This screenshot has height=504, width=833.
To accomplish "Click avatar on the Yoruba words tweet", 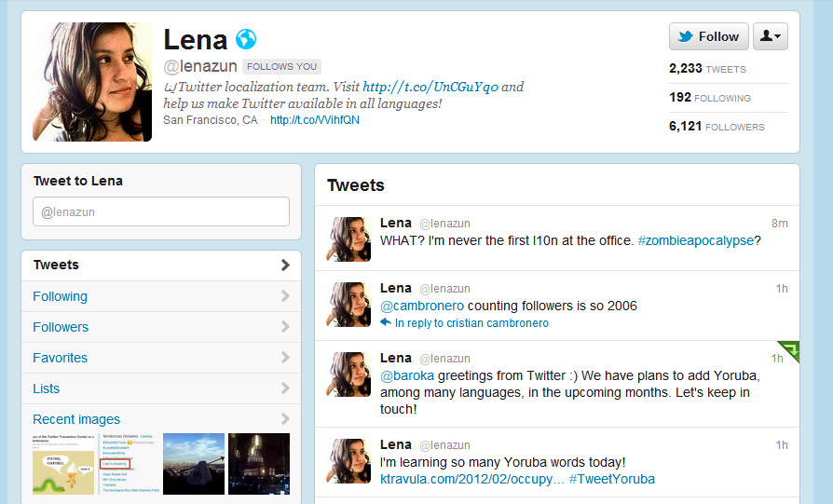I will coord(348,461).
